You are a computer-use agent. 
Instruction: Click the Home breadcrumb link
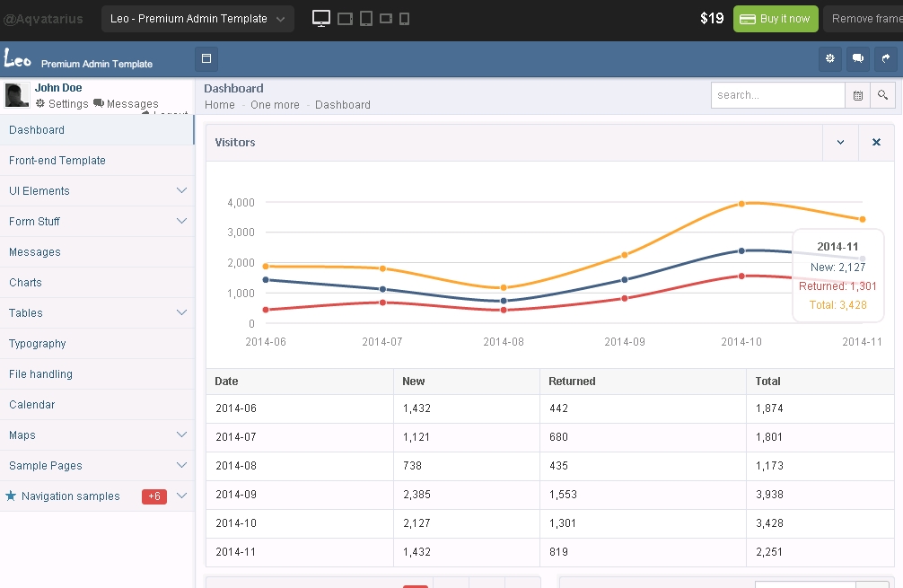pyautogui.click(x=220, y=105)
